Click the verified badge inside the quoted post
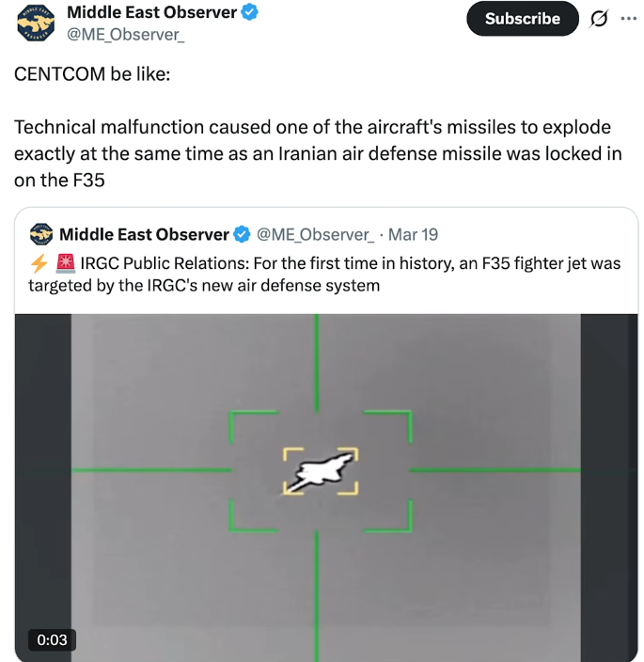Screen dimensions: 644x662 (x=242, y=234)
